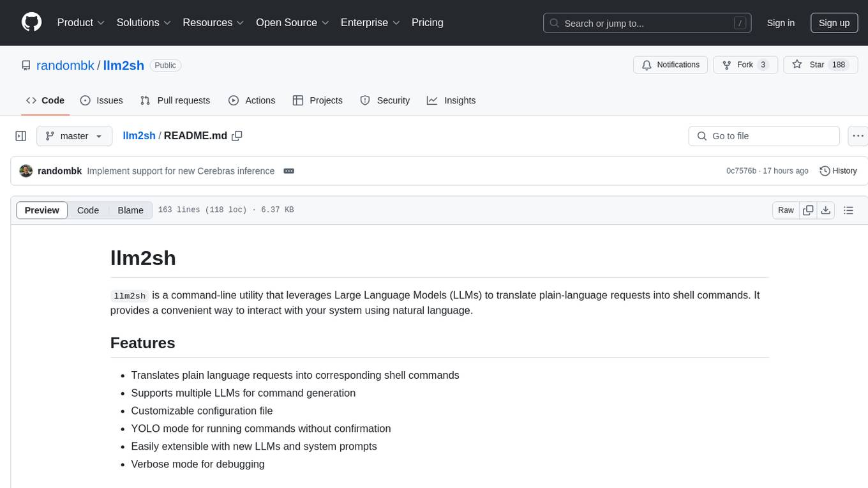
Task: Click the star count 188
Action: point(839,65)
